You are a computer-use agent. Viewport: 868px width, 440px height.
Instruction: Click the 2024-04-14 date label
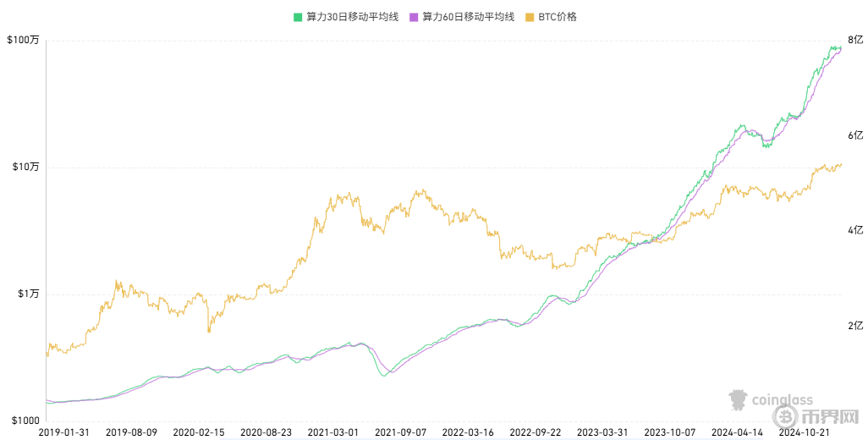click(x=737, y=432)
